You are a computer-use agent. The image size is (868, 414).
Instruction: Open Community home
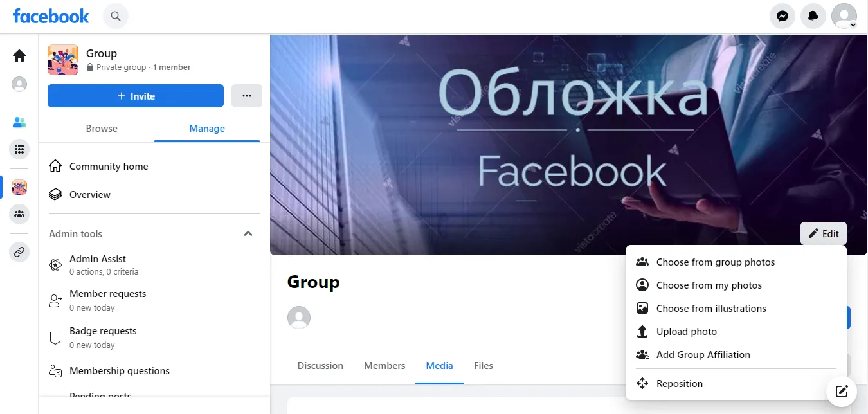154,166
